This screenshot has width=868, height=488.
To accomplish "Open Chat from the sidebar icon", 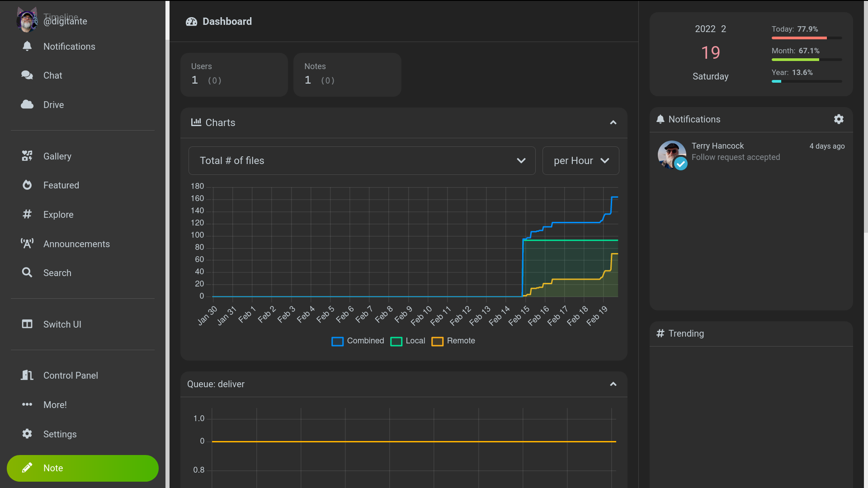I will point(27,75).
